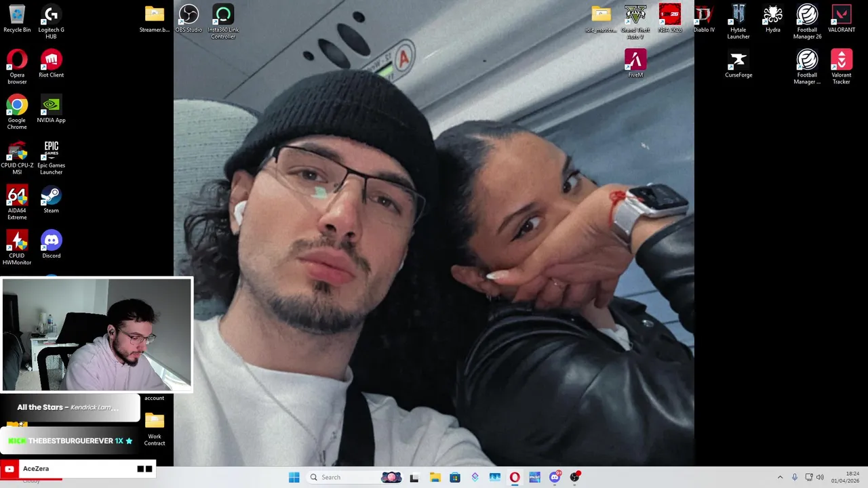This screenshot has width=868, height=488.
Task: Open Insta360 Link Controller shortcut
Action: coord(223,22)
